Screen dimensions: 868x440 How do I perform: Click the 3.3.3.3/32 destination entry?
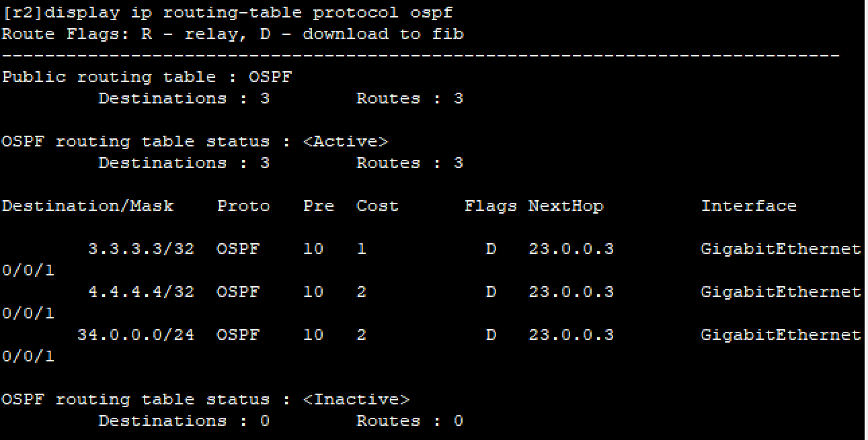[x=141, y=249]
